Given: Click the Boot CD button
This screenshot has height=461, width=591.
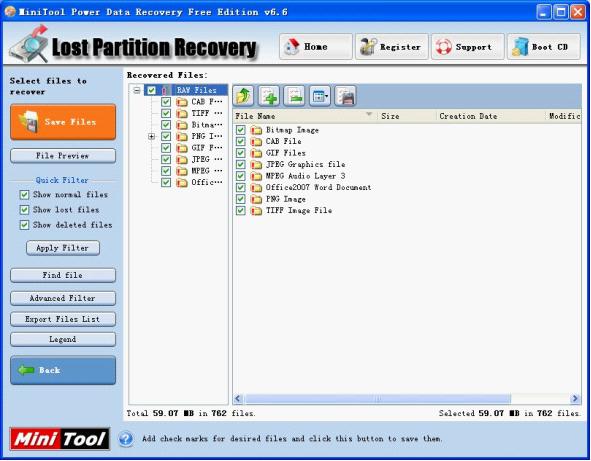Looking at the screenshot, I should click(544, 47).
